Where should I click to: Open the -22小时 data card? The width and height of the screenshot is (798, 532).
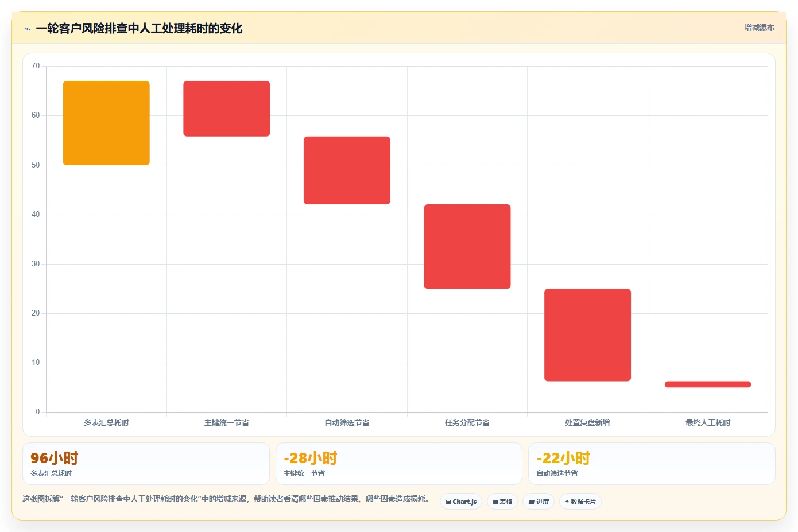point(652,464)
